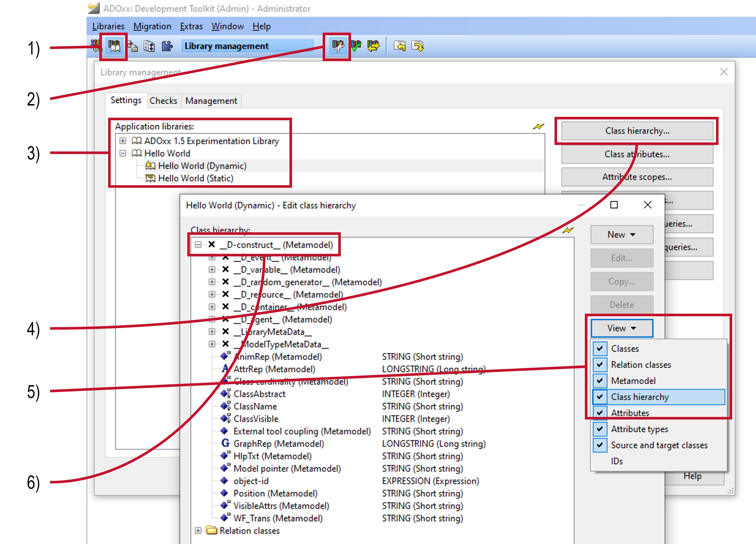Click the book icon of ADOxx 1.5 Experimentation Library
The image size is (756, 544).
click(137, 141)
